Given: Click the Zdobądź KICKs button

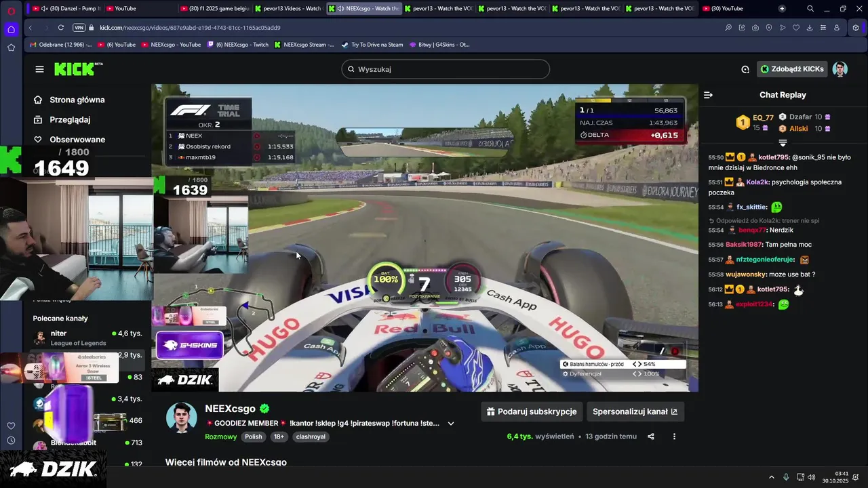Looking at the screenshot, I should [792, 69].
